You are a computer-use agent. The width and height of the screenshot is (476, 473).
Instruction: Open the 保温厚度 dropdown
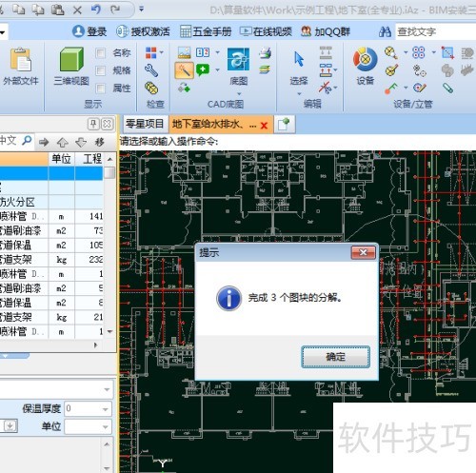click(105, 409)
